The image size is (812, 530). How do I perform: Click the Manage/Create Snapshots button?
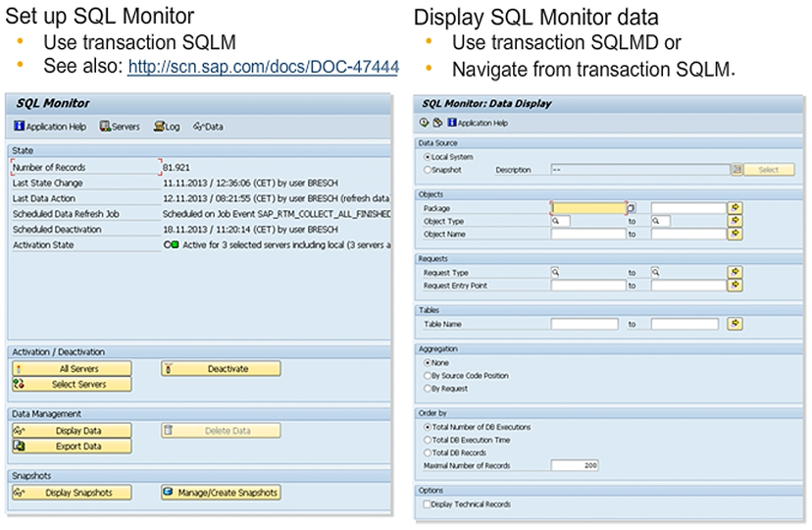(x=221, y=493)
